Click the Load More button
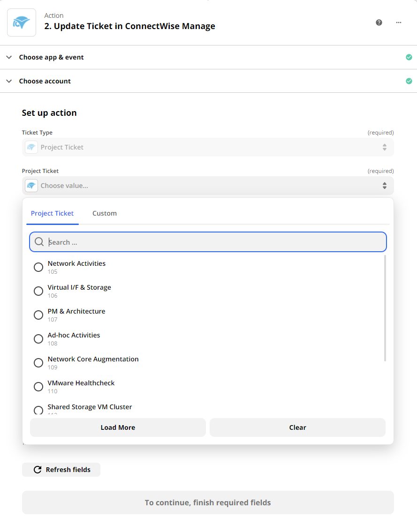417x532 pixels. click(x=118, y=427)
